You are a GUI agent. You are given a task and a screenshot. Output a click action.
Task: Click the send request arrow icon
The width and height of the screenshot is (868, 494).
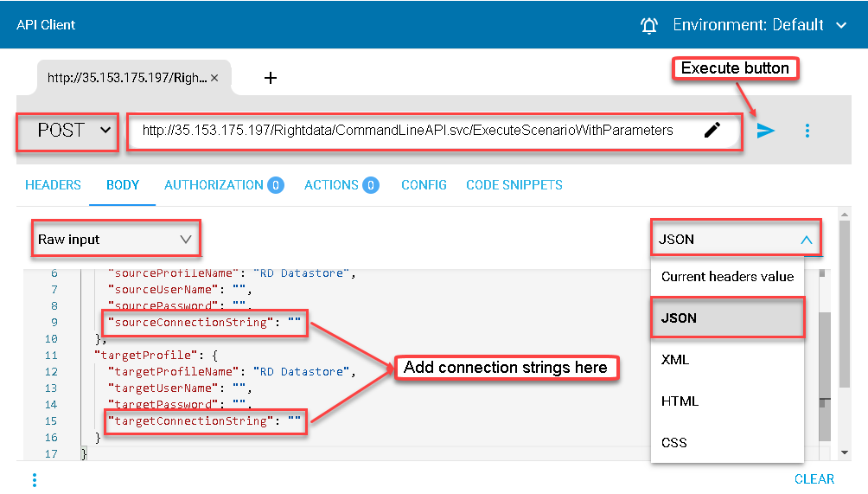coord(766,131)
